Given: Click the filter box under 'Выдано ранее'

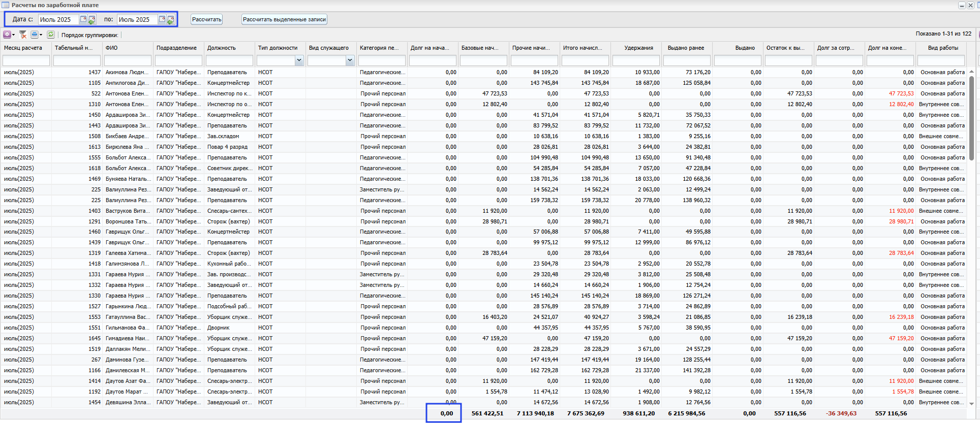Looking at the screenshot, I should pos(687,60).
